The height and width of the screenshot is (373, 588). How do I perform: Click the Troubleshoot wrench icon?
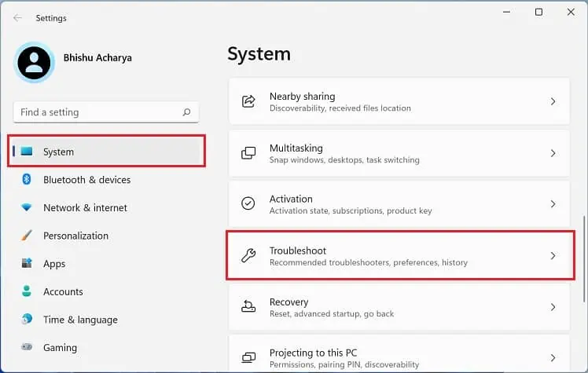tap(248, 256)
